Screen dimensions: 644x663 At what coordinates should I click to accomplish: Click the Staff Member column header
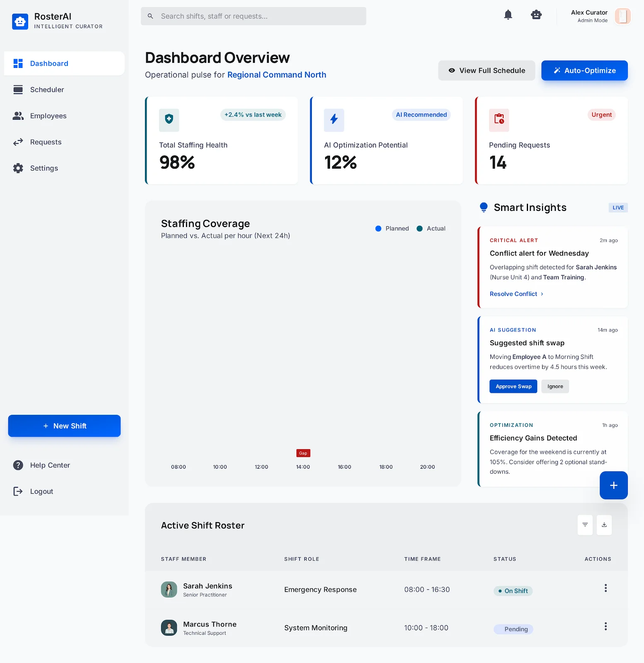point(183,559)
